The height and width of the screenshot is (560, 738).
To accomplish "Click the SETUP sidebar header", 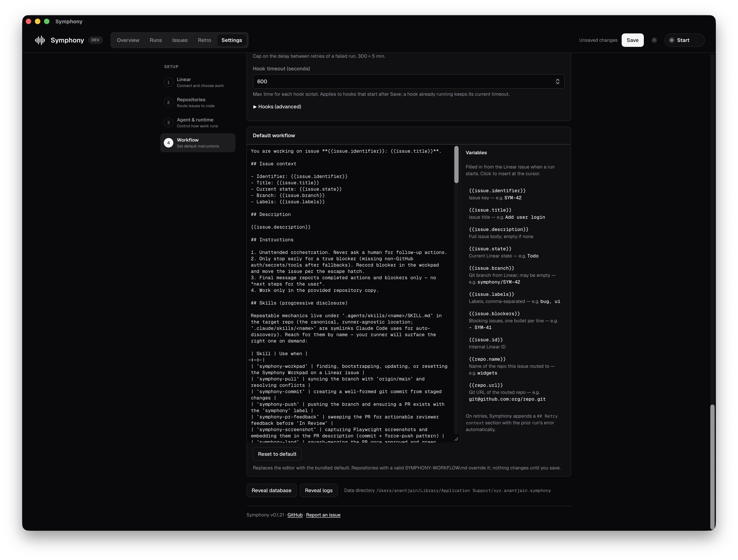I will [x=171, y=67].
